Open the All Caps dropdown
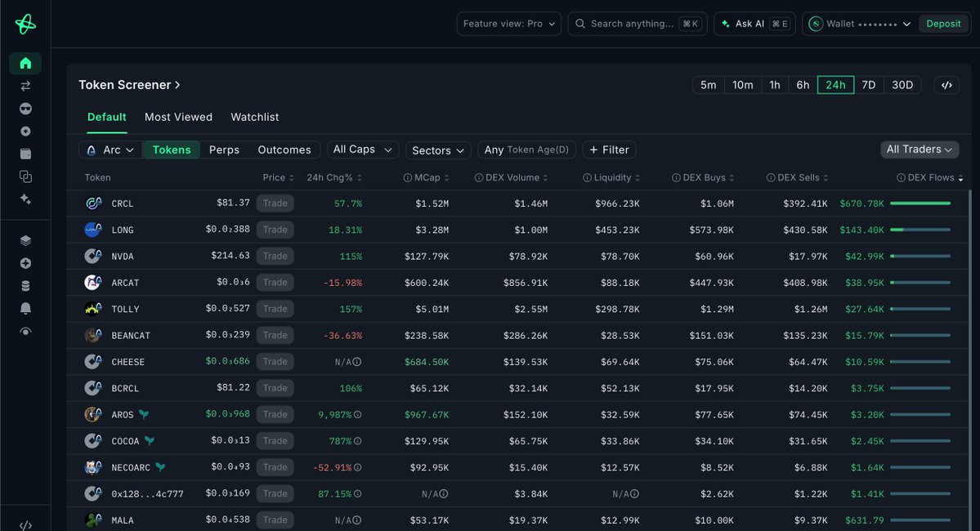The height and width of the screenshot is (531, 980). [363, 149]
